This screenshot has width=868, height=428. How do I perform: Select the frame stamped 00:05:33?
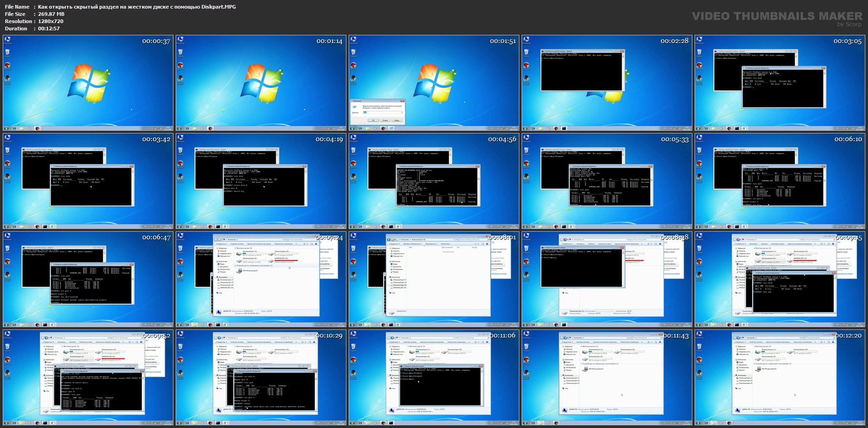click(x=607, y=181)
